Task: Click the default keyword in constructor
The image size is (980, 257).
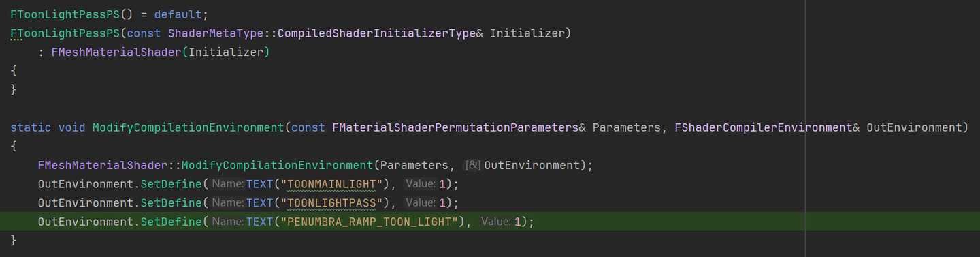Action: [x=178, y=14]
